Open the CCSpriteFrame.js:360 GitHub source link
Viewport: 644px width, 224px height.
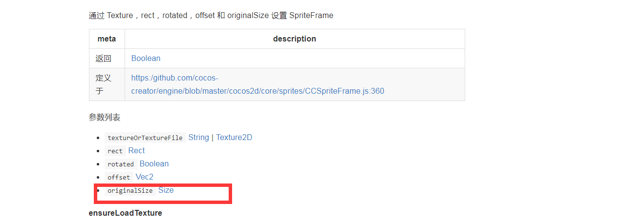pos(258,91)
